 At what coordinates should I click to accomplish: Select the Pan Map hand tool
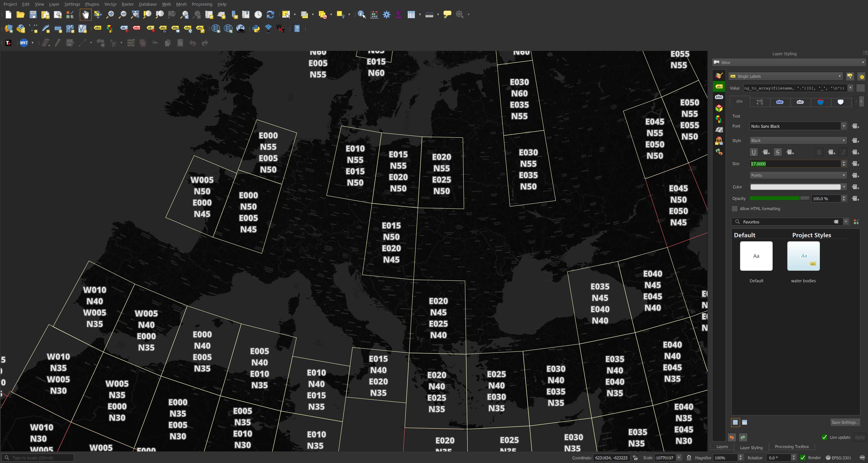pyautogui.click(x=86, y=14)
